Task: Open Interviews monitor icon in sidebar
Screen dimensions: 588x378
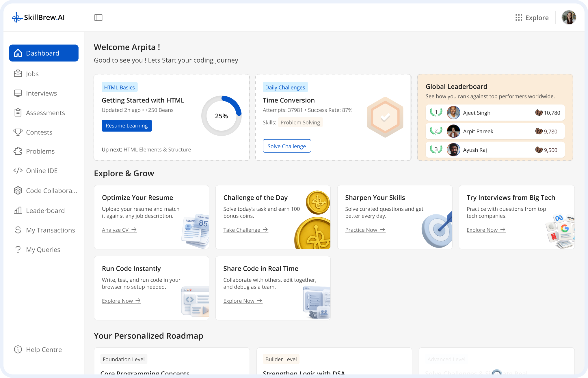Action: 18,93
